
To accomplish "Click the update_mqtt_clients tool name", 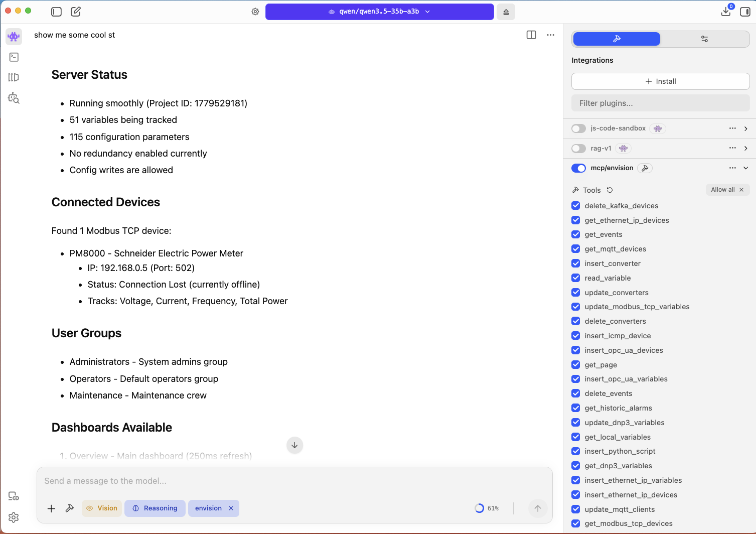I will tap(620, 509).
